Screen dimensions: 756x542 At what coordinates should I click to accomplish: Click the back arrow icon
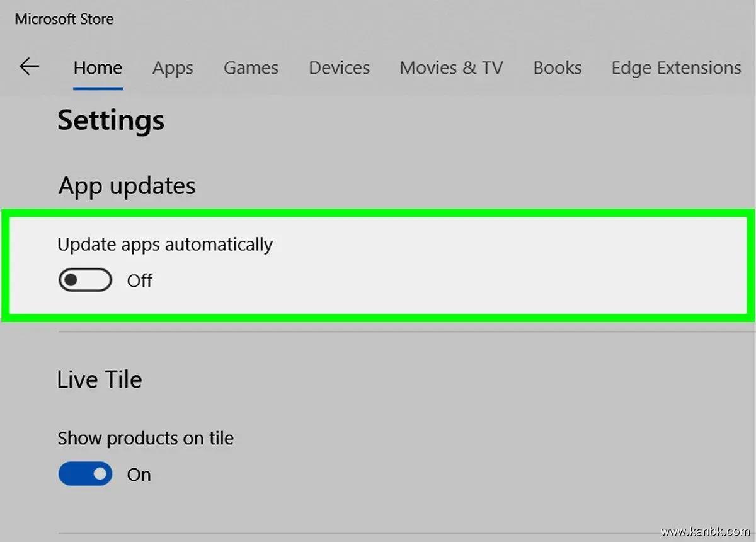pyautogui.click(x=29, y=67)
